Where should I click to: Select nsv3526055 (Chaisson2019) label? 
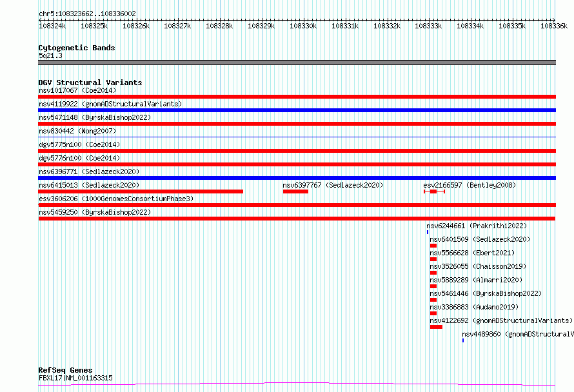[x=478, y=266]
